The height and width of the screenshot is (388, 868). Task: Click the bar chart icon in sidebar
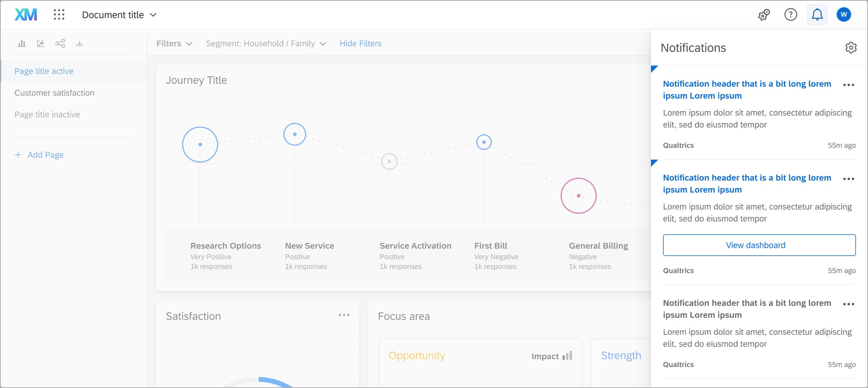click(x=22, y=43)
